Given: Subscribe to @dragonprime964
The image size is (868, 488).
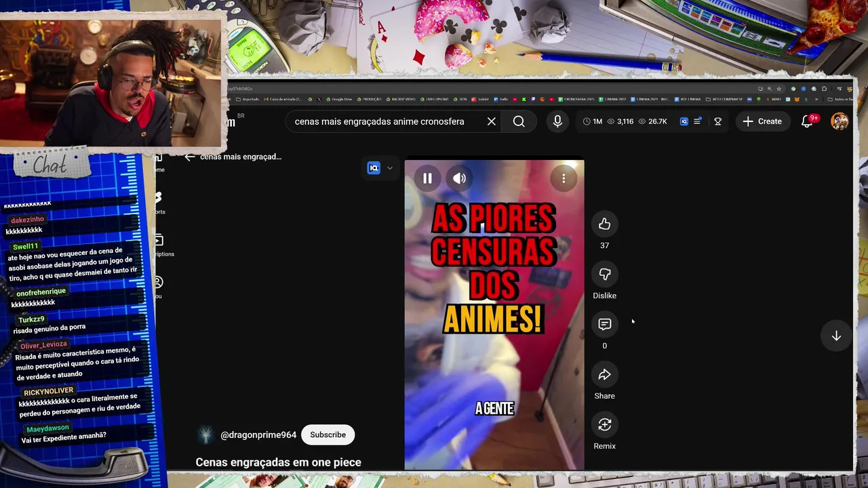Looking at the screenshot, I should [328, 434].
